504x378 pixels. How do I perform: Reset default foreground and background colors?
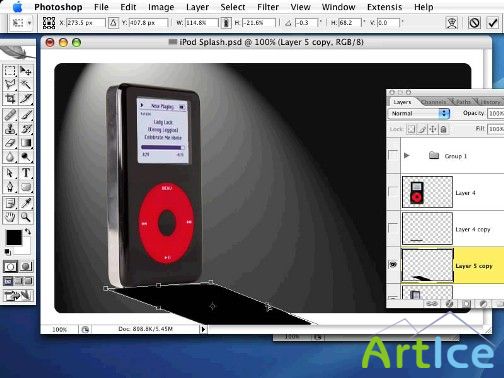pyautogui.click(x=8, y=252)
